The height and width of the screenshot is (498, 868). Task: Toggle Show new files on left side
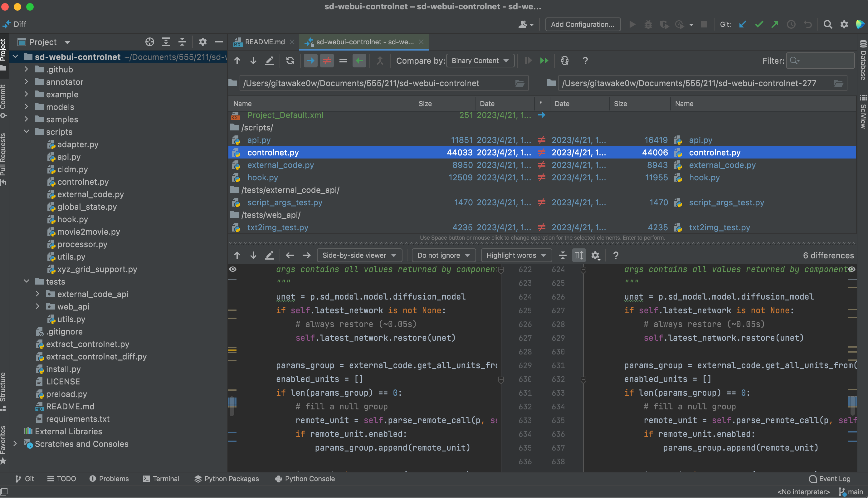pyautogui.click(x=310, y=61)
